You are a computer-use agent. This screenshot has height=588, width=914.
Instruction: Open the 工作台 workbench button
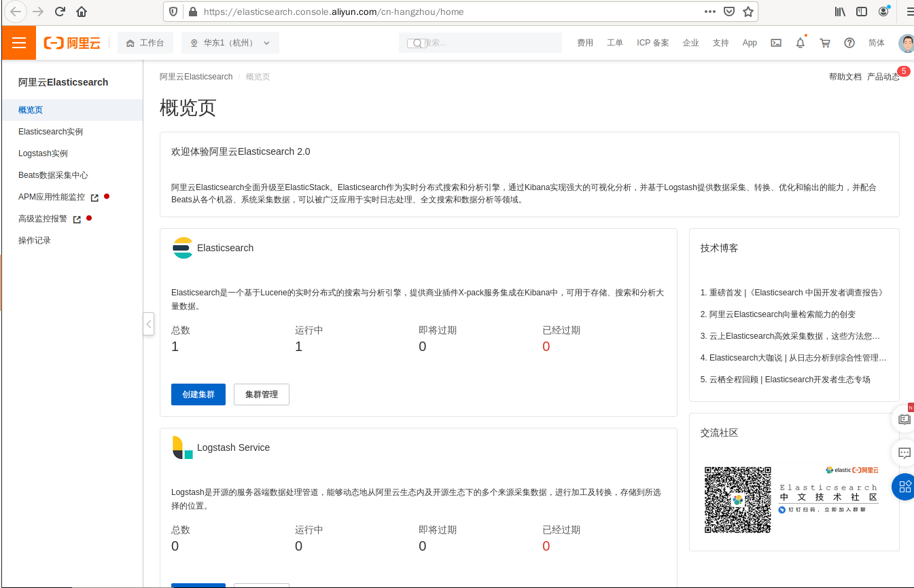[145, 43]
